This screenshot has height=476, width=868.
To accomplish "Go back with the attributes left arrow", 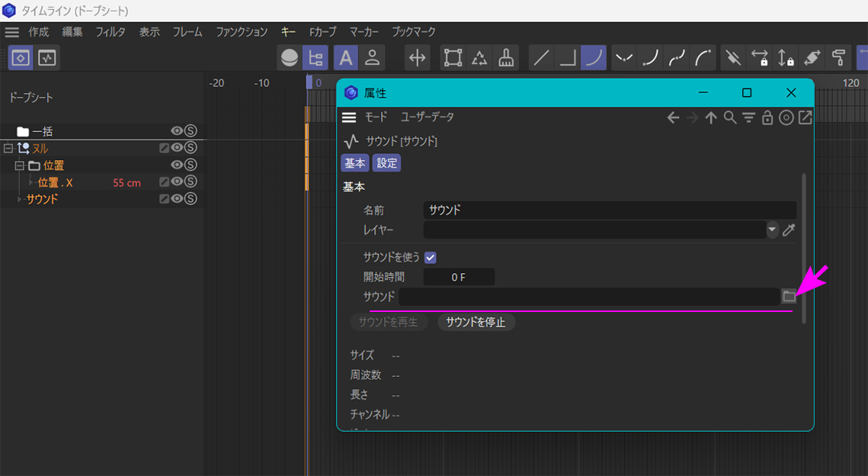I will click(673, 117).
